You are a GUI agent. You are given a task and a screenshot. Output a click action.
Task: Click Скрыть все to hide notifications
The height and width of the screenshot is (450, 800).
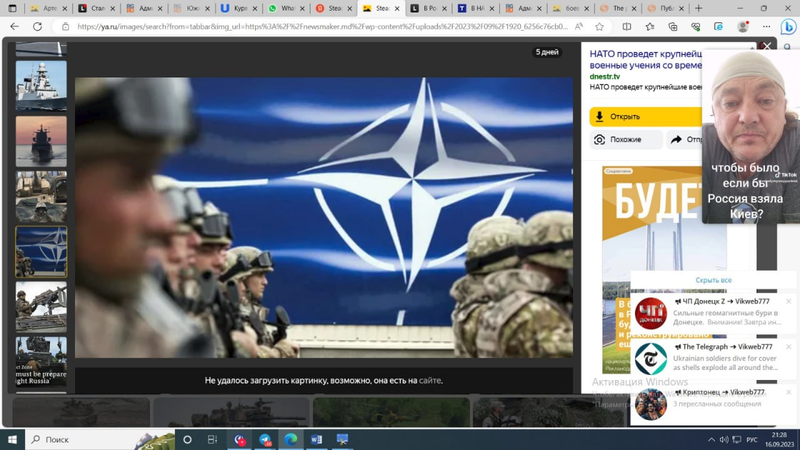(713, 280)
